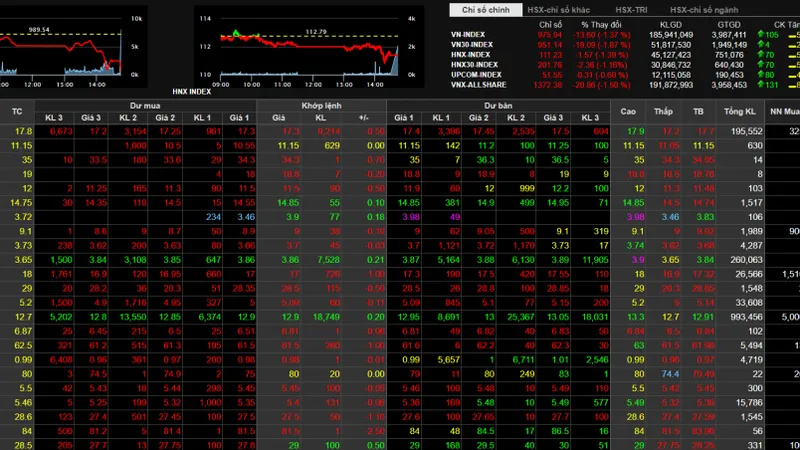Click VN30-INDEX value 951.14
This screenshot has height=450, width=800.
[549, 45]
